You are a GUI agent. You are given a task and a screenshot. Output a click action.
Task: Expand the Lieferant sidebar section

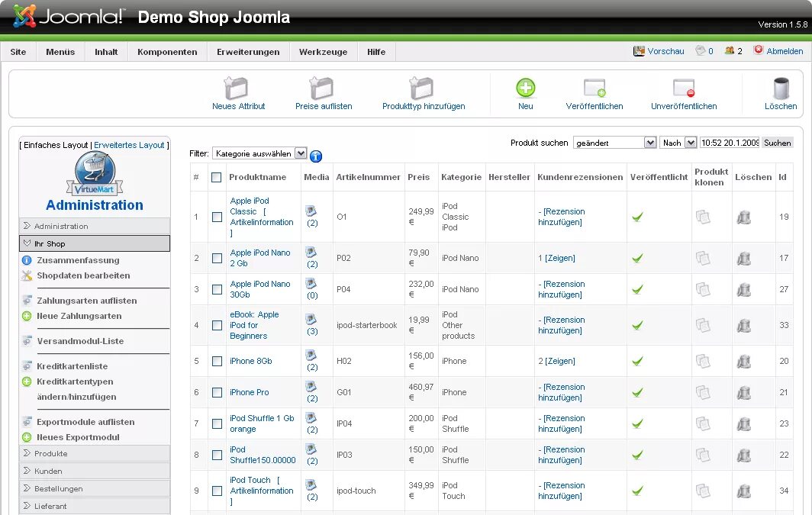(x=95, y=506)
